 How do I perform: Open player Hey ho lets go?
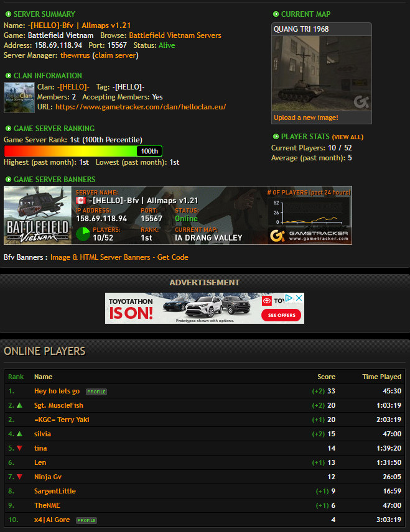(57, 391)
